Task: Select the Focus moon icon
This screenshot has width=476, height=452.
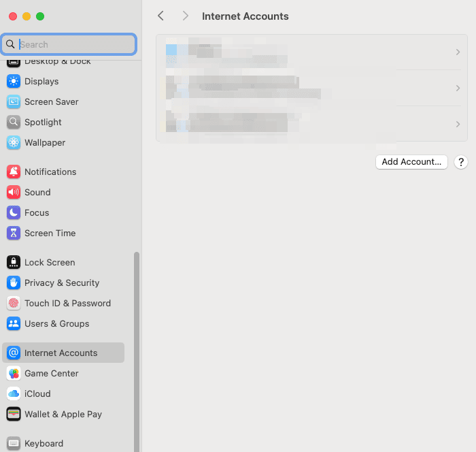Action: (14, 213)
